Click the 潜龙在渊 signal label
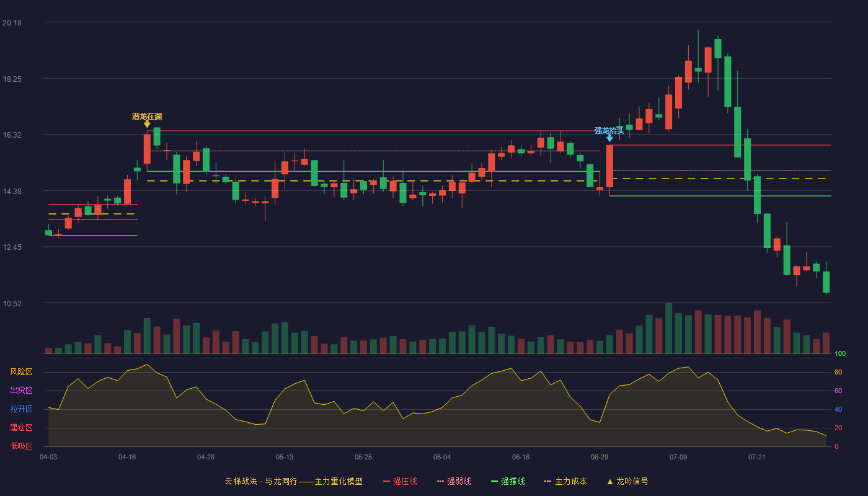This screenshot has height=496, width=868. [x=147, y=117]
